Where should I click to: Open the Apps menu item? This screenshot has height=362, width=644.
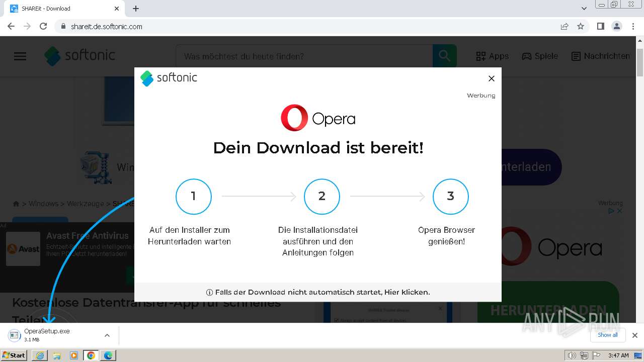click(x=493, y=56)
